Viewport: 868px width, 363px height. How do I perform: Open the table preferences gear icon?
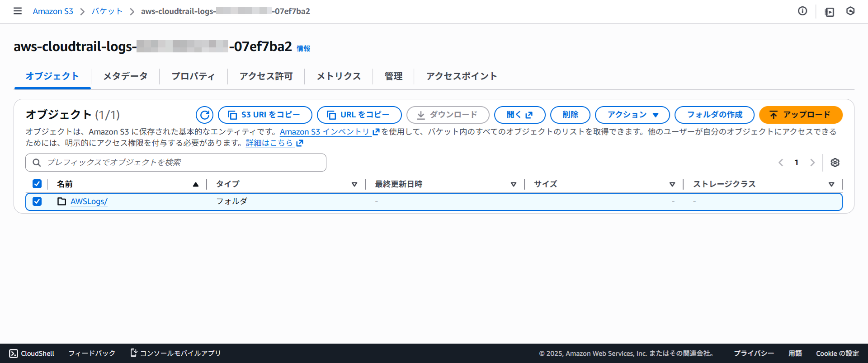point(835,163)
